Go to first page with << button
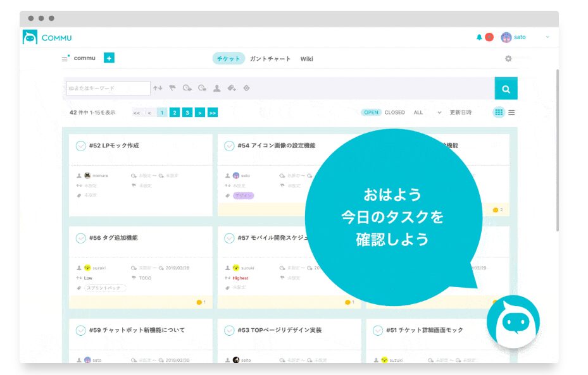The width and height of the screenshot is (588, 375). (137, 113)
